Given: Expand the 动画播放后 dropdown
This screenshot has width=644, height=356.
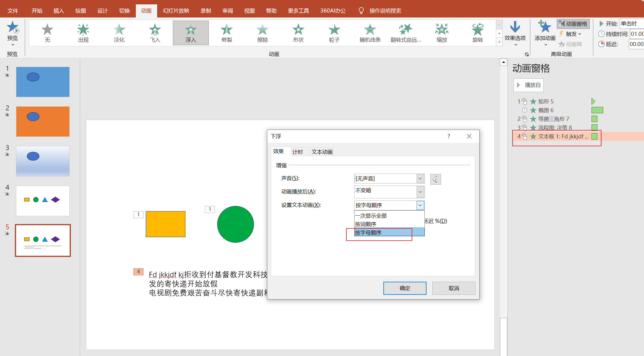Looking at the screenshot, I should pos(420,192).
